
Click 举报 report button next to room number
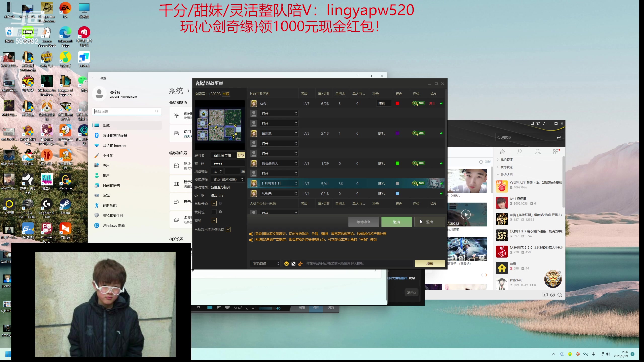226,94
